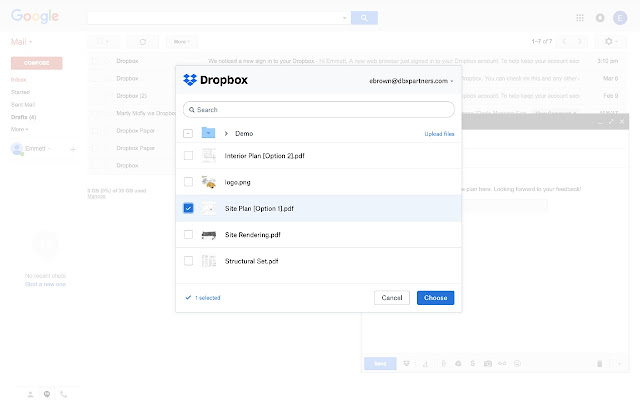This screenshot has height=400, width=640.
Task: Open phone calls icon at sidebar bottom
Action: click(63, 394)
